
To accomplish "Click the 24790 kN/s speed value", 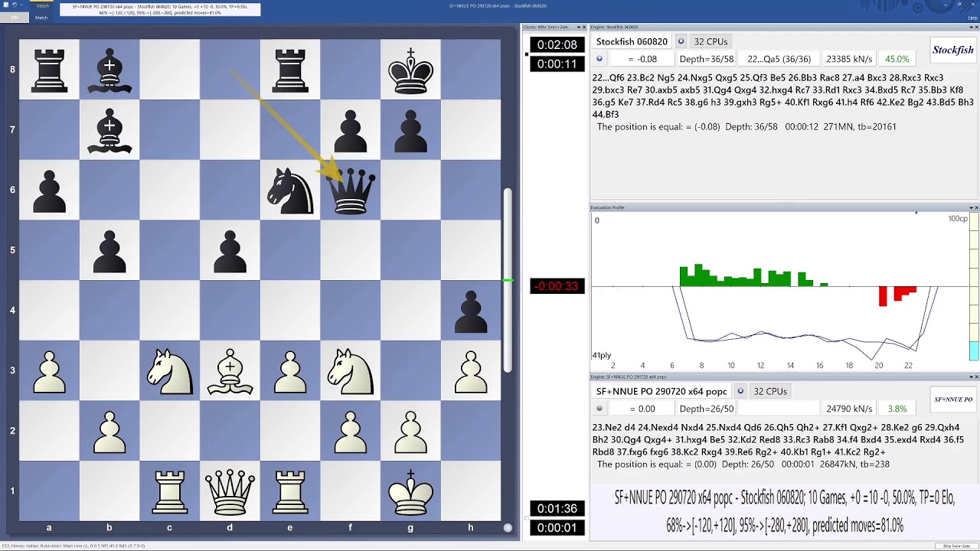I will point(849,409).
